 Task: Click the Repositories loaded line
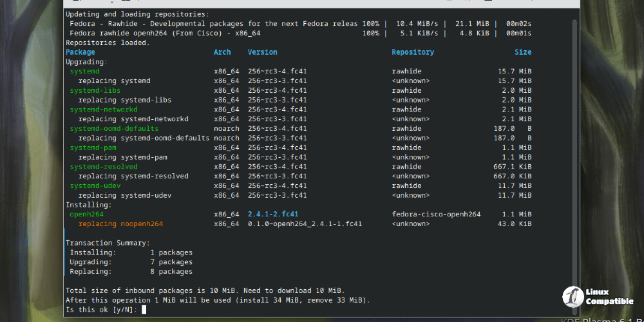click(x=108, y=43)
